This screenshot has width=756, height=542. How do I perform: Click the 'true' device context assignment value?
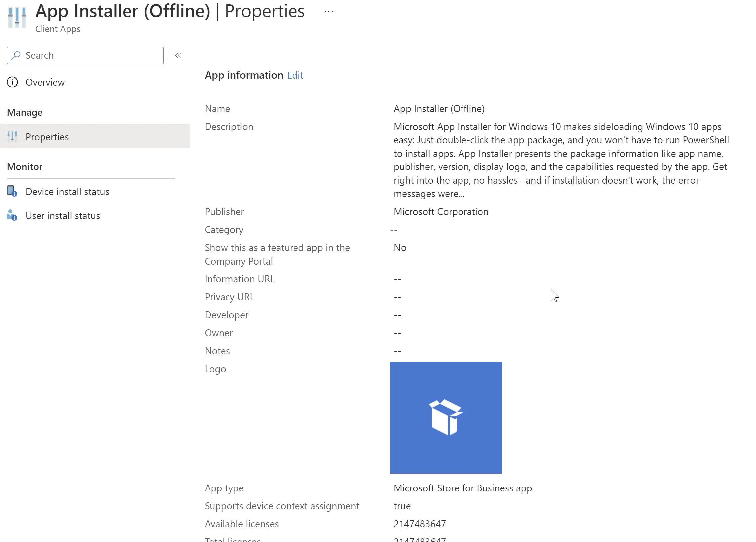pos(402,506)
